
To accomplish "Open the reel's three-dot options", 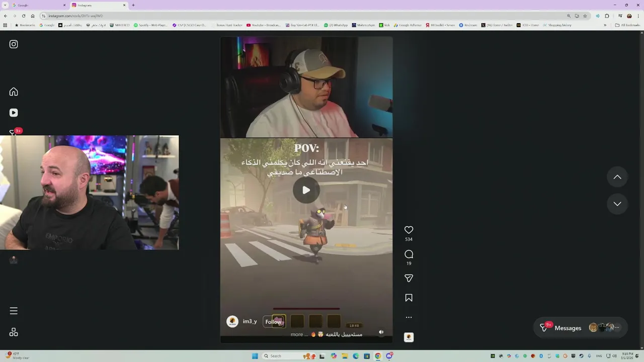I will (409, 317).
